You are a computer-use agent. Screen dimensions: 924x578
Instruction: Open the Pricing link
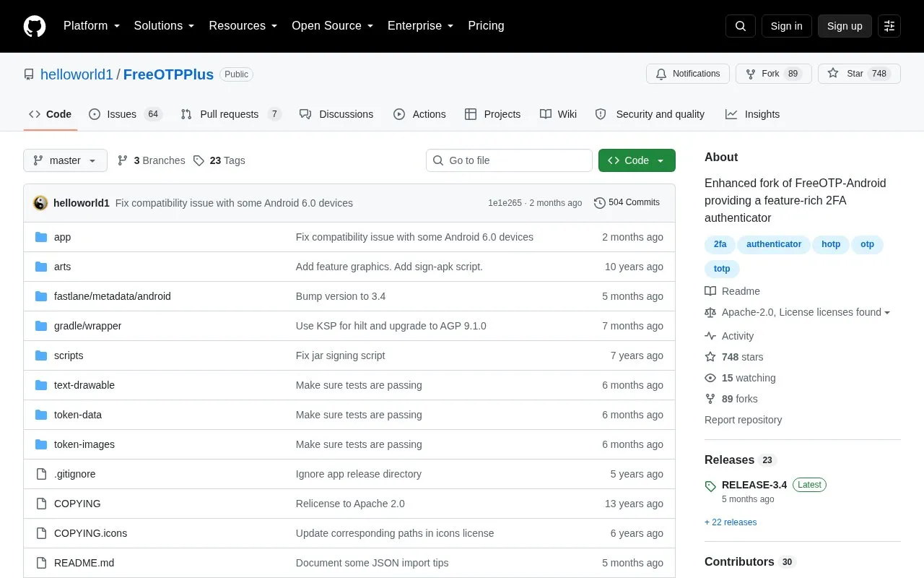click(486, 26)
